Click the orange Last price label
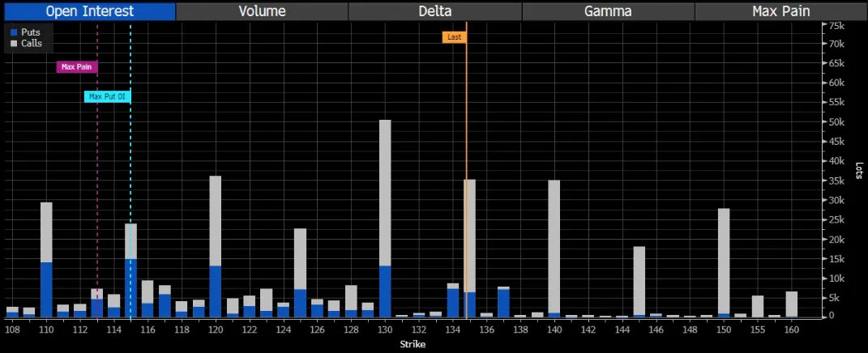868x353 pixels. (454, 37)
